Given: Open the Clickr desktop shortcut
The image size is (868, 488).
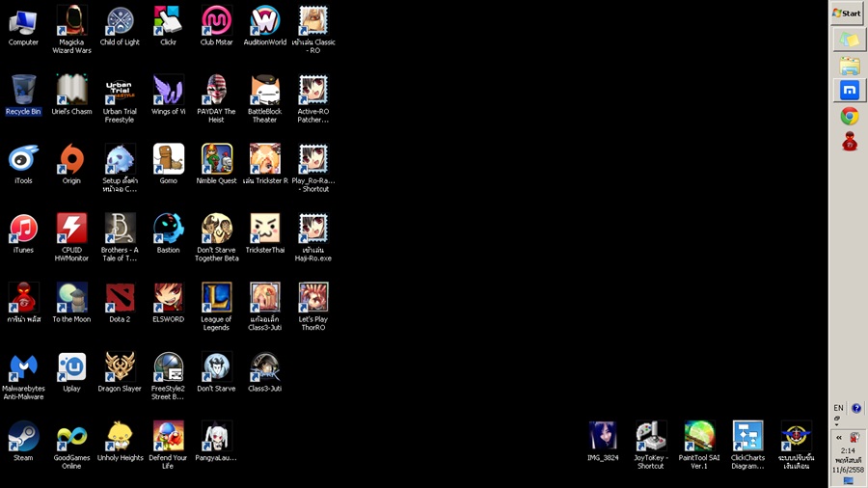Looking at the screenshot, I should click(x=168, y=25).
